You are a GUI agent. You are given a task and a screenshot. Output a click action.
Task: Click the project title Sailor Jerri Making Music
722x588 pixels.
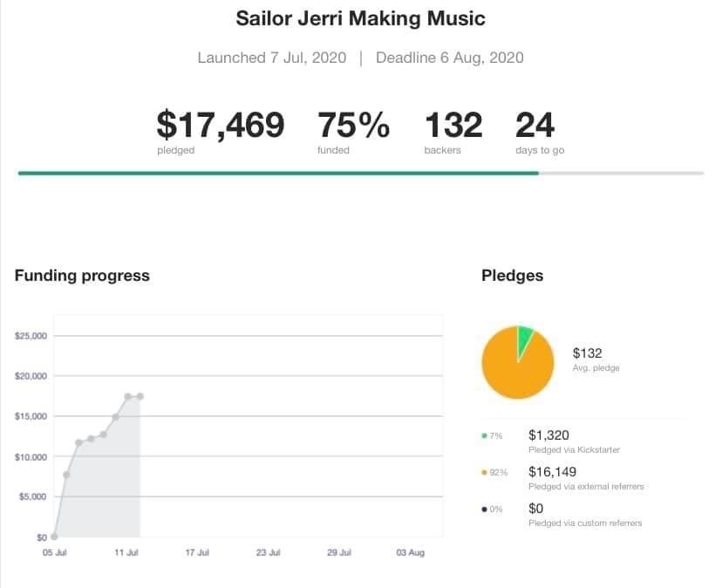pos(361,18)
